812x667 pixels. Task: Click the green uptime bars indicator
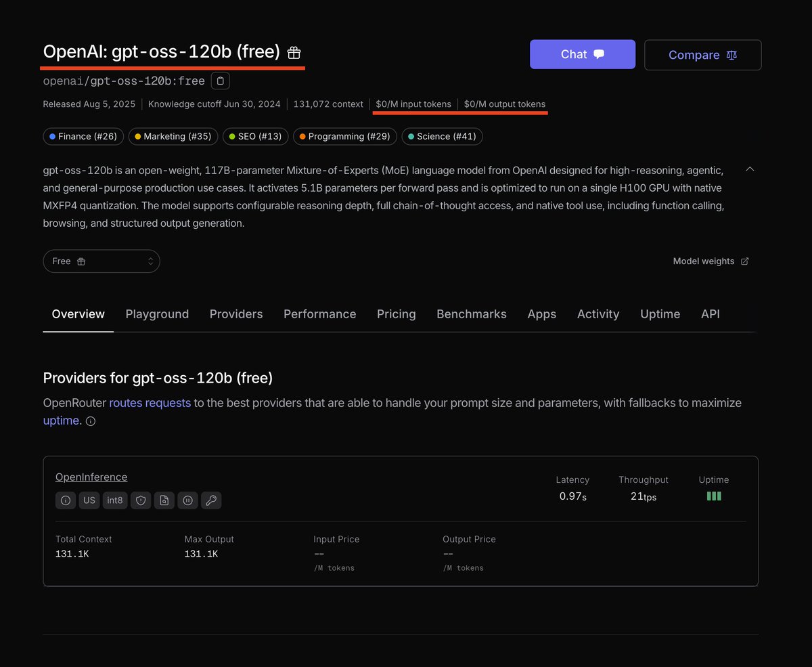pyautogui.click(x=714, y=496)
